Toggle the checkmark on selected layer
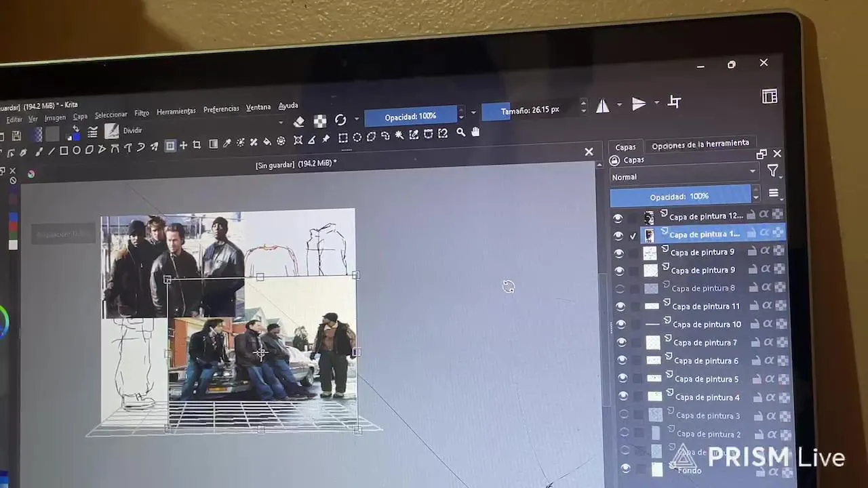Image resolution: width=868 pixels, height=488 pixels. click(633, 235)
